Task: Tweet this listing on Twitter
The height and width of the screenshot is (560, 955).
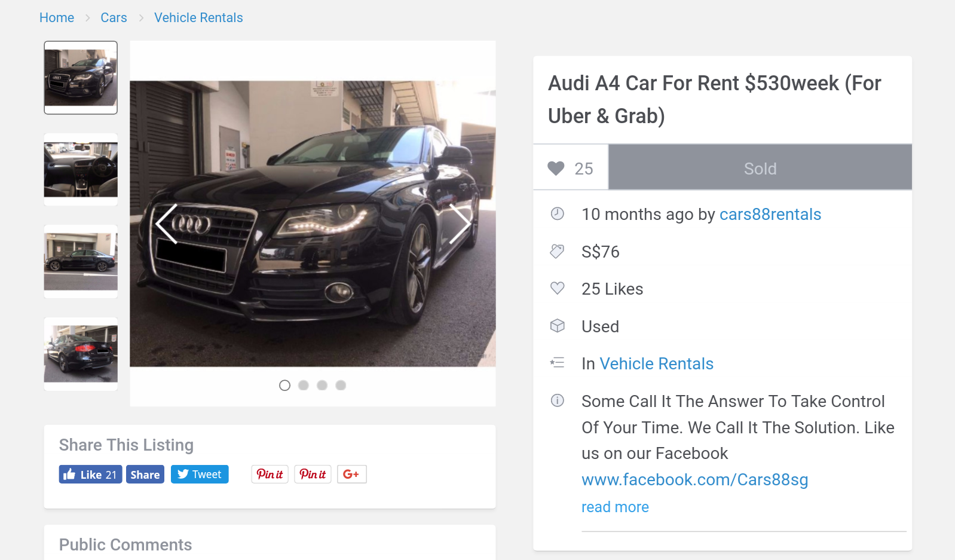Action: click(200, 475)
